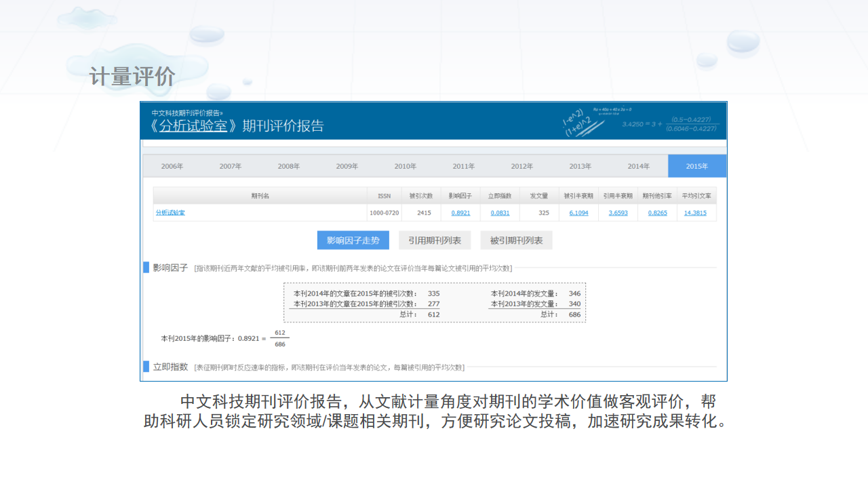Open the 2013年 year tab
Image resolution: width=868 pixels, height=488 pixels.
click(x=580, y=166)
